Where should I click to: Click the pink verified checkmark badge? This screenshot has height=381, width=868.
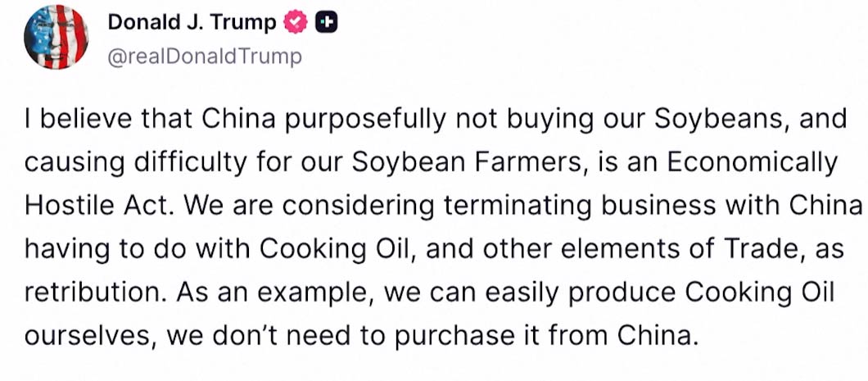[296, 23]
